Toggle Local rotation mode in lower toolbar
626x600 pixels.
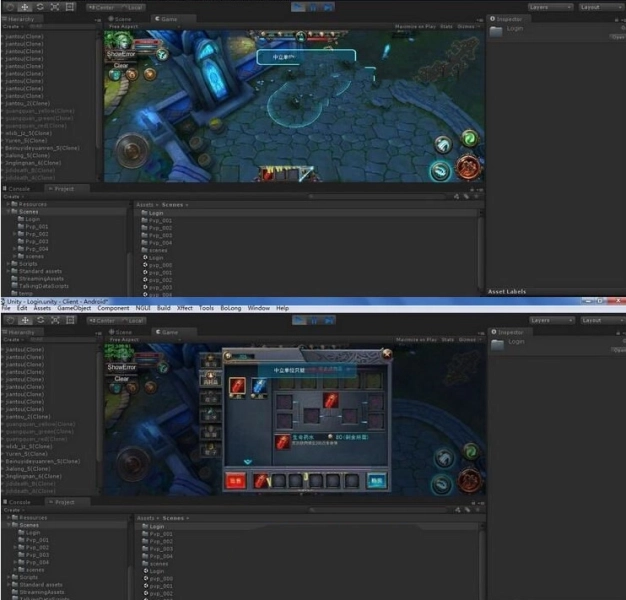click(x=133, y=321)
